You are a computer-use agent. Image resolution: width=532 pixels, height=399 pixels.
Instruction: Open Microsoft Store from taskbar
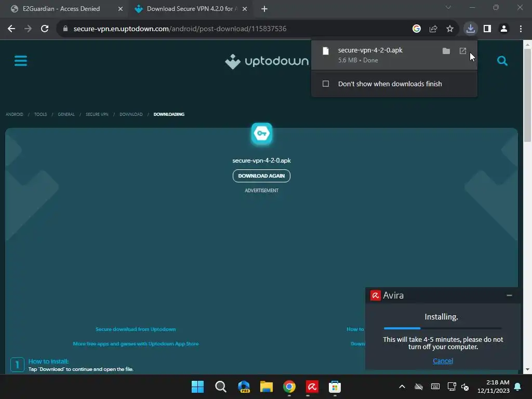[335, 387]
